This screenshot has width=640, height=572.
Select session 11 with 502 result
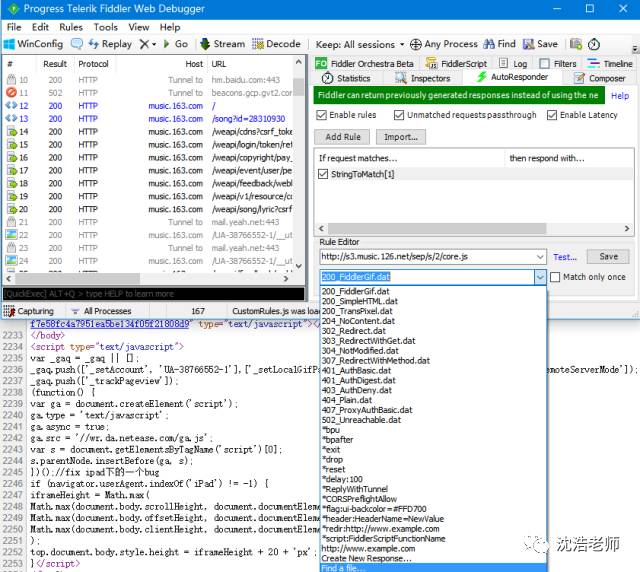pyautogui.click(x=149, y=93)
